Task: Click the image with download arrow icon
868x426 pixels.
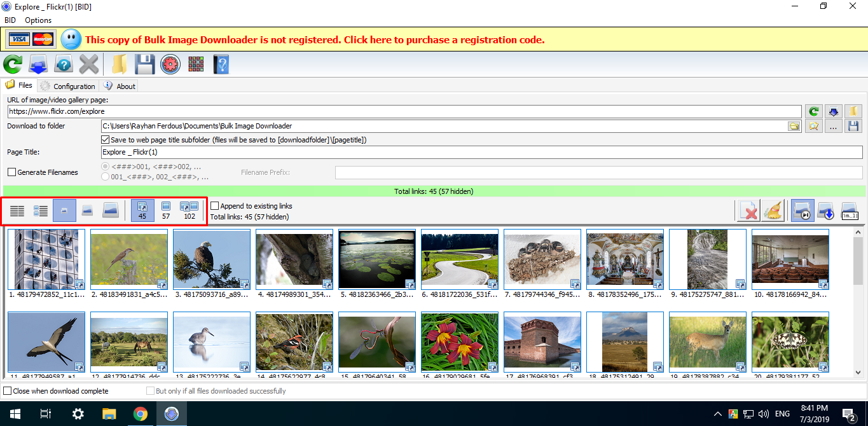Action: 826,210
